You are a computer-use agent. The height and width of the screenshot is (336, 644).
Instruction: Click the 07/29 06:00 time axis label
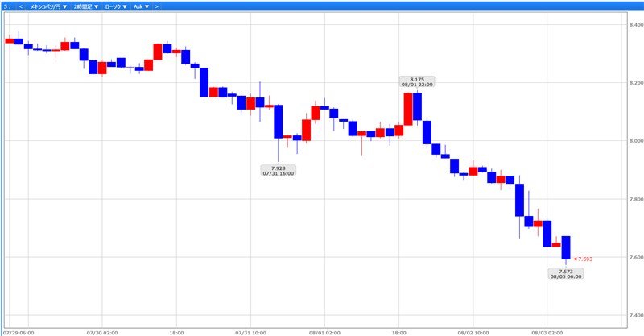point(17,331)
